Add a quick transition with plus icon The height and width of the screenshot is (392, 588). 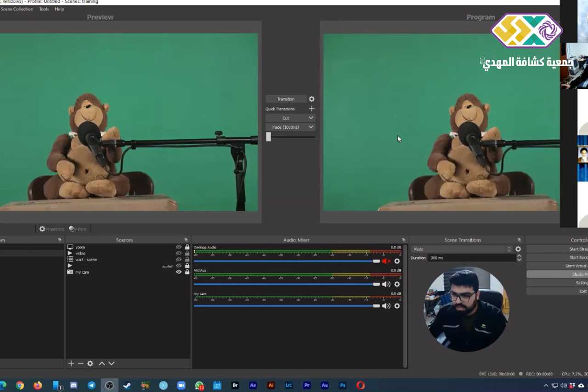(x=311, y=109)
